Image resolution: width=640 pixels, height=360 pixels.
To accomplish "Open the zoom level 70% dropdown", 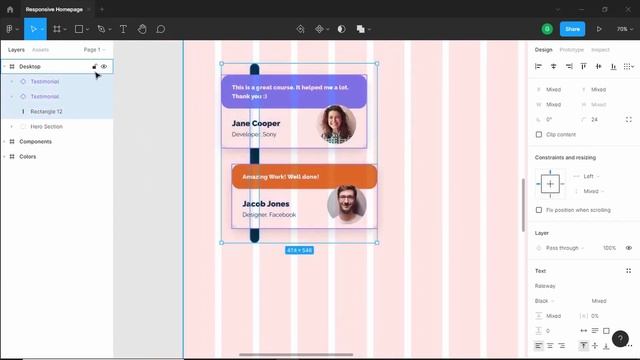I will 624,29.
